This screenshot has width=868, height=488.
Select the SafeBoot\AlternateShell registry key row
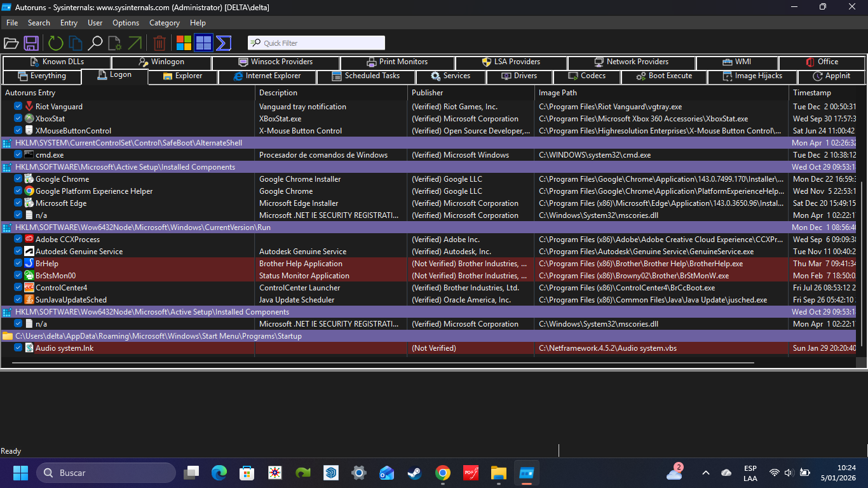pos(429,143)
